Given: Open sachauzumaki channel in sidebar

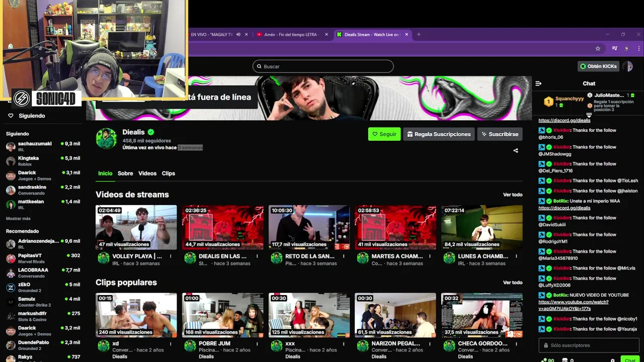Looking at the screenshot, I should pyautogui.click(x=43, y=146).
